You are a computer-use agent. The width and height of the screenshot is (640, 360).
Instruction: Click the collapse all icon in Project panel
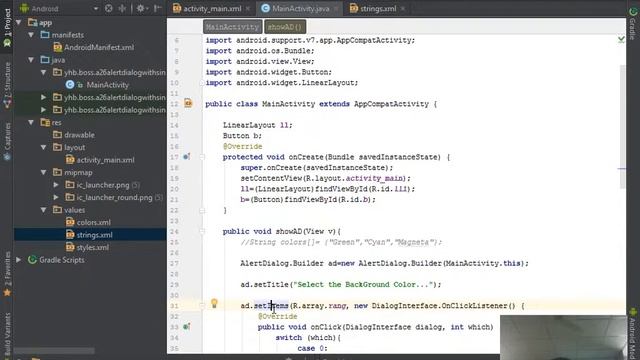(122, 8)
